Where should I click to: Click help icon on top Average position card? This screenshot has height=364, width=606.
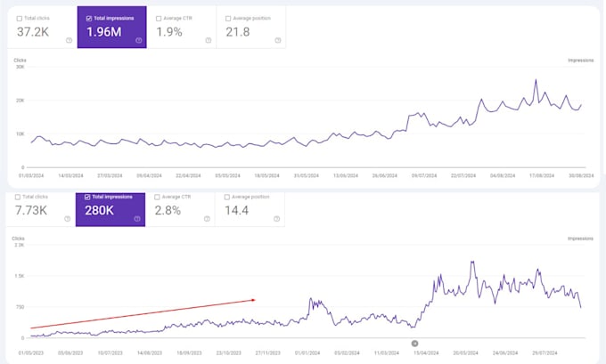tap(278, 40)
